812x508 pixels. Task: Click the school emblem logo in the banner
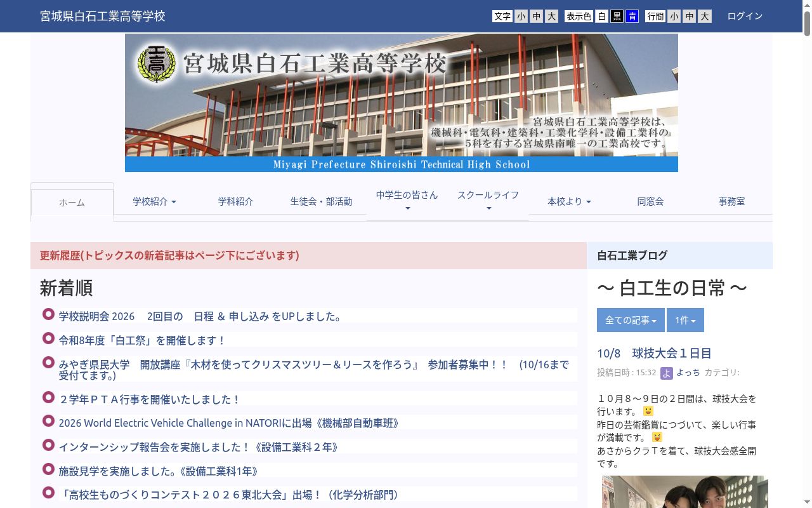[156, 65]
